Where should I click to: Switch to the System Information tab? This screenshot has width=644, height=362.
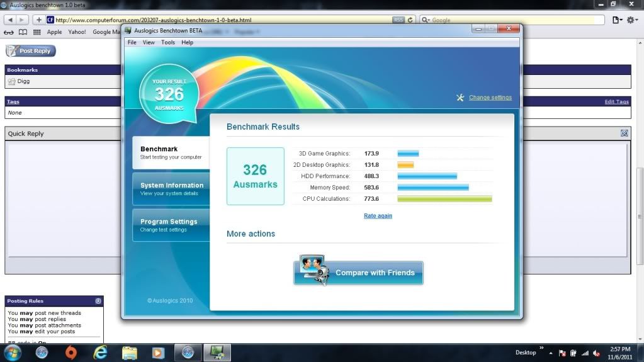(x=171, y=189)
